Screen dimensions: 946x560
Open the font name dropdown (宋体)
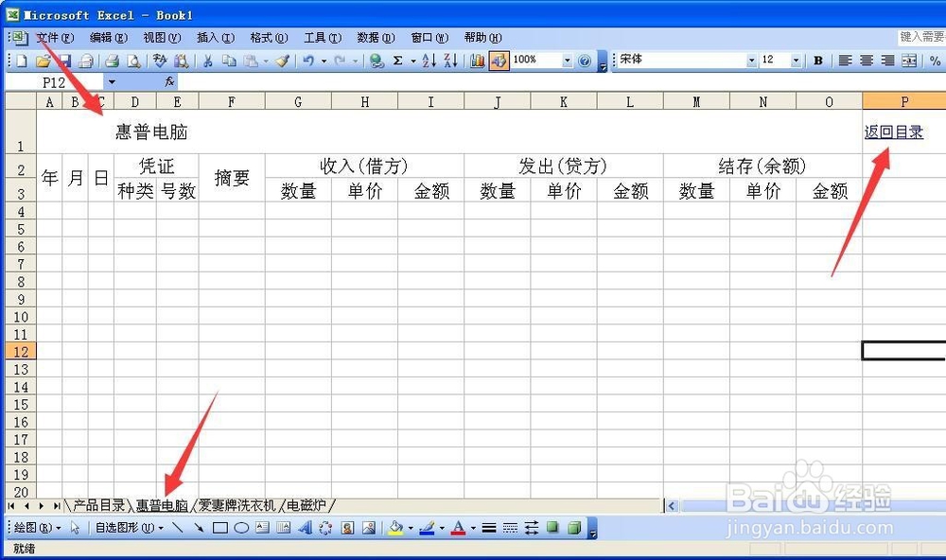pos(752,61)
